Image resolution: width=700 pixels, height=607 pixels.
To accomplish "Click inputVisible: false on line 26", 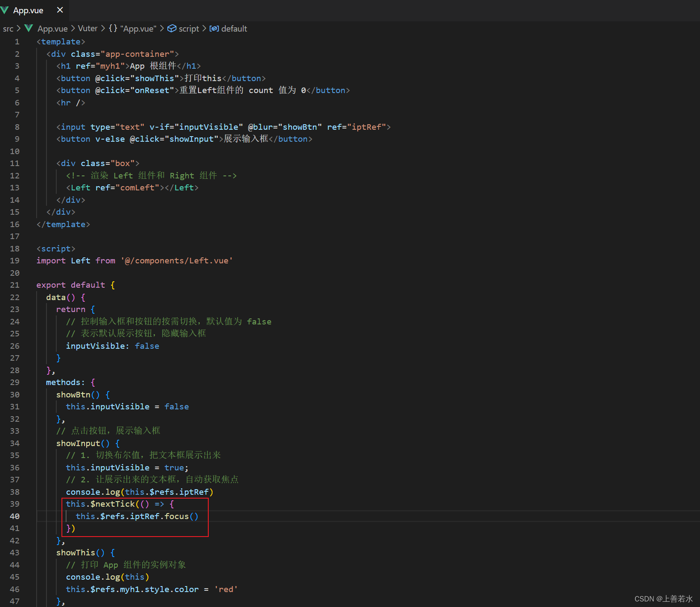I will coord(113,346).
